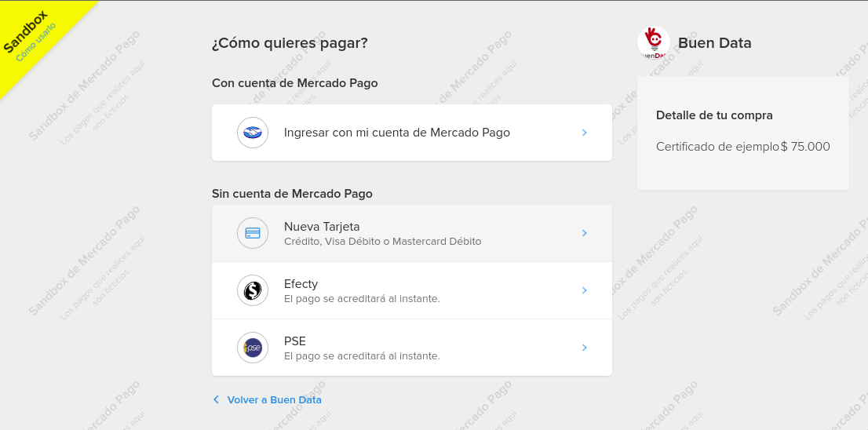Click the 'Con cuenta de Mercado Pago' heading
868x430 pixels.
[294, 83]
